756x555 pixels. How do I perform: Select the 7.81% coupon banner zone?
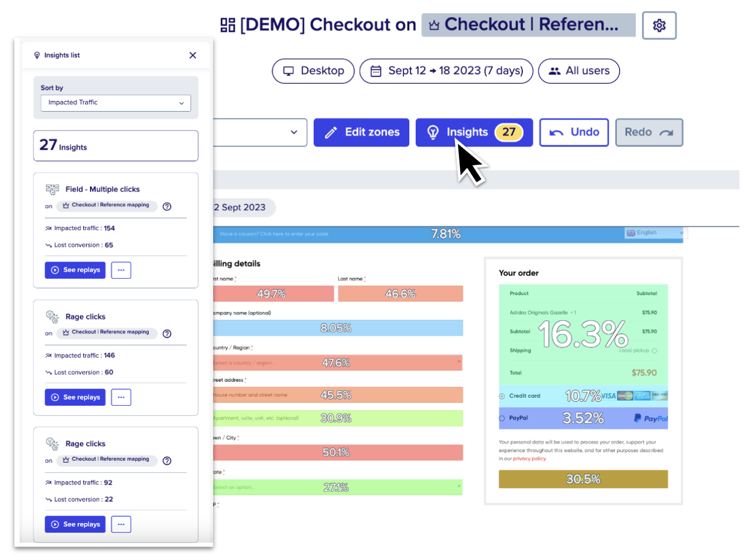point(448,234)
